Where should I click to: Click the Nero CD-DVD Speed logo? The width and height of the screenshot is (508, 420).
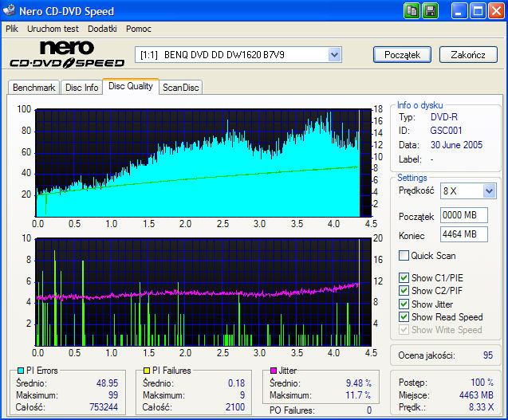coord(67,54)
